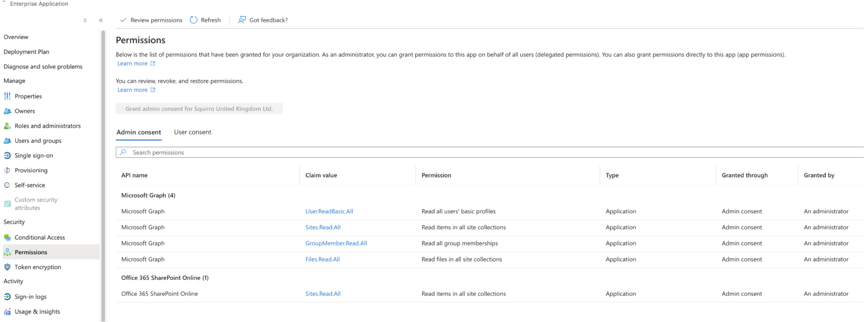This screenshot has width=868, height=322.
Task: Select 'Read all users' basic profiles' cell
Action: click(458, 211)
